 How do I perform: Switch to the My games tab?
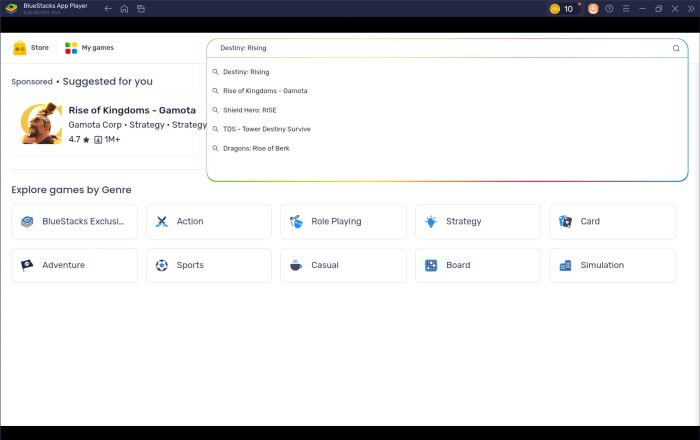tap(89, 47)
